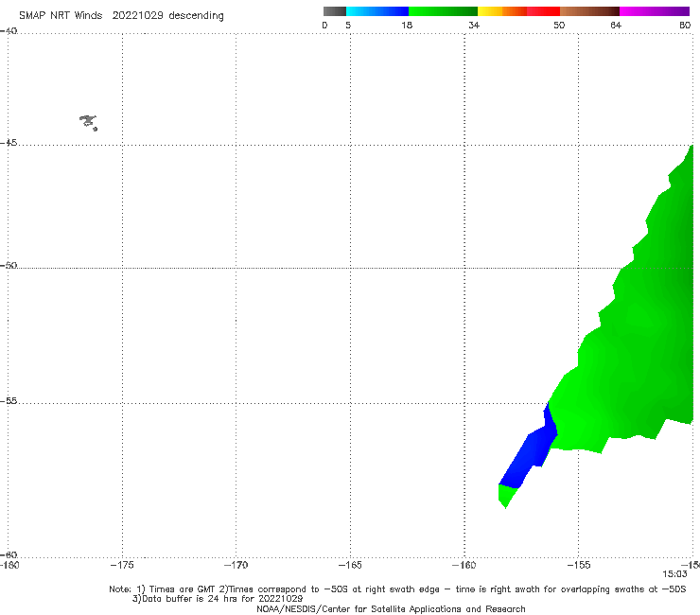
Task: Click the longitude label '-170'
Action: pyautogui.click(x=236, y=565)
